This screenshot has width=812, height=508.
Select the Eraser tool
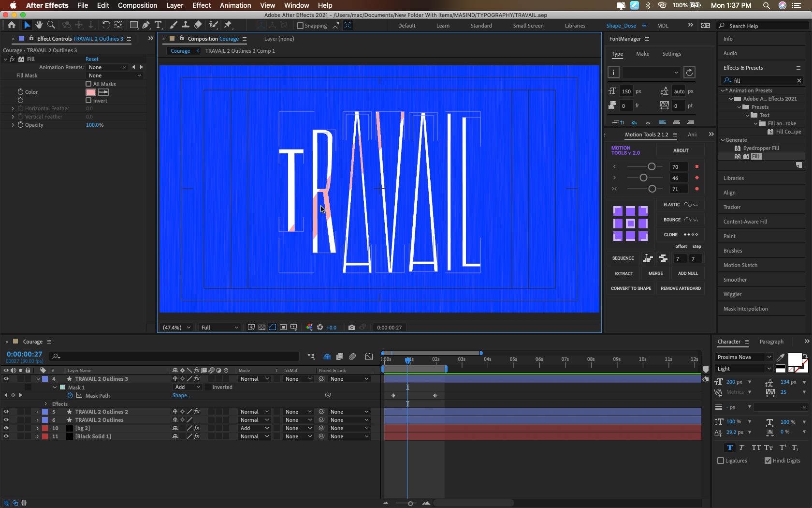pos(198,25)
